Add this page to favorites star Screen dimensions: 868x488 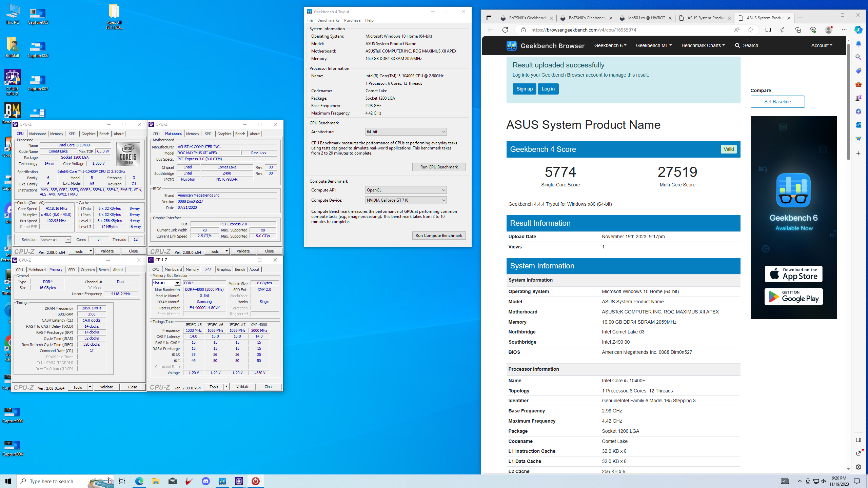click(x=750, y=30)
